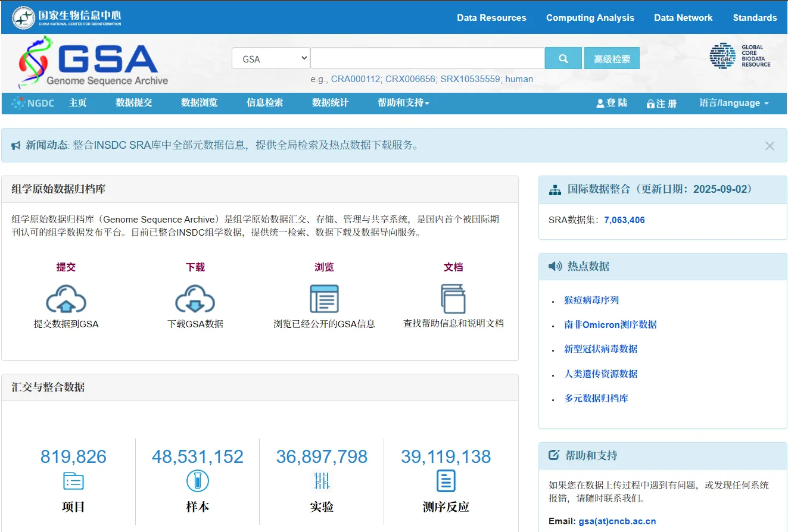Click the 样本 test tube icon
Image resolution: width=788 pixels, height=532 pixels.
pos(197,481)
